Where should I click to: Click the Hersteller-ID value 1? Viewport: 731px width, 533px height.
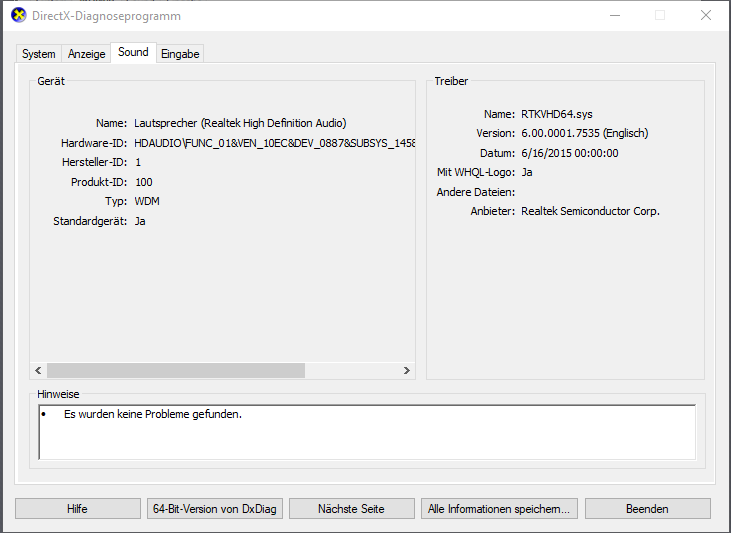tap(138, 162)
